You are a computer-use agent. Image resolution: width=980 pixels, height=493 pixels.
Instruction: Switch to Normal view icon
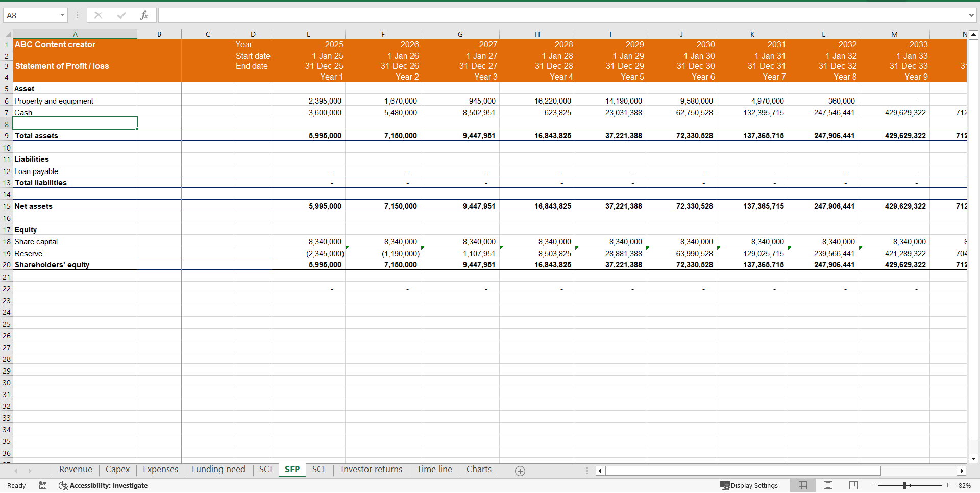point(803,485)
